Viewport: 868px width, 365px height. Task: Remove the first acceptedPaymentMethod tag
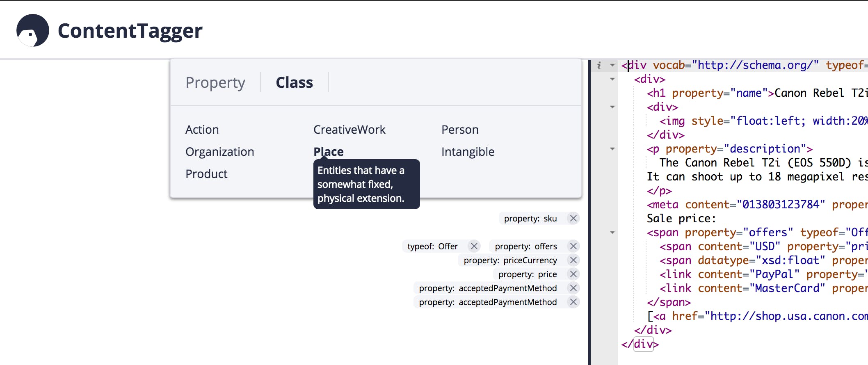pyautogui.click(x=573, y=288)
